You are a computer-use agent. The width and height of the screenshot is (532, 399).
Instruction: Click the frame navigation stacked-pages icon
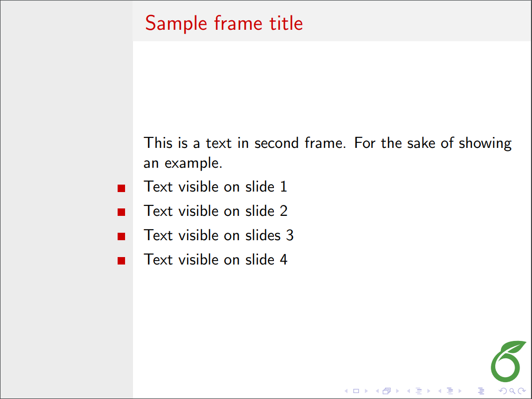(x=387, y=391)
